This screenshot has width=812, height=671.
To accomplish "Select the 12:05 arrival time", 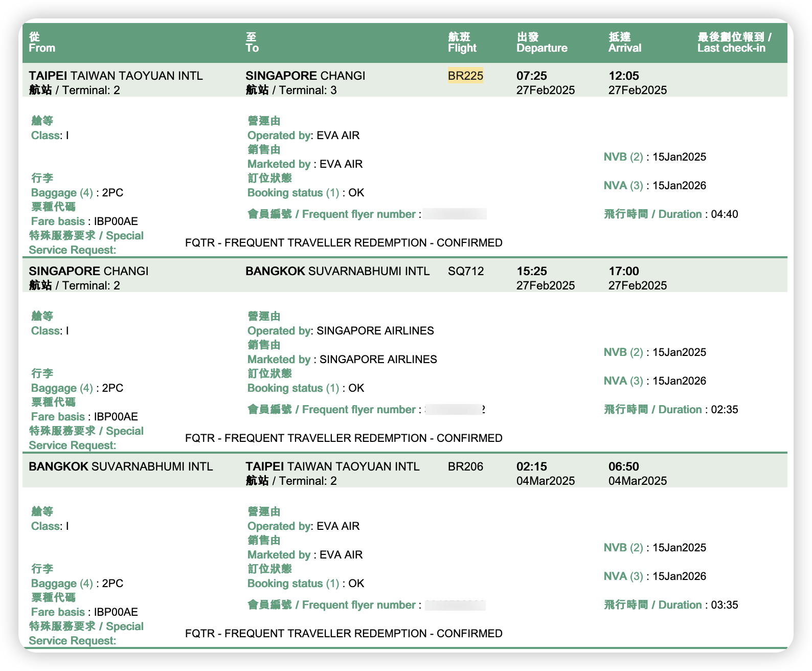I will [623, 76].
